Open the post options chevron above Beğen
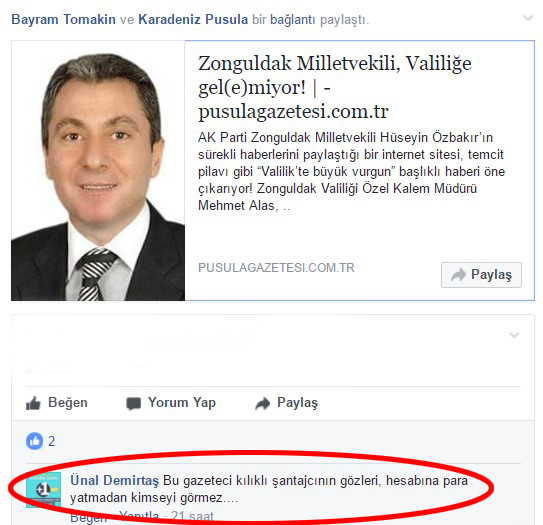 (514, 335)
